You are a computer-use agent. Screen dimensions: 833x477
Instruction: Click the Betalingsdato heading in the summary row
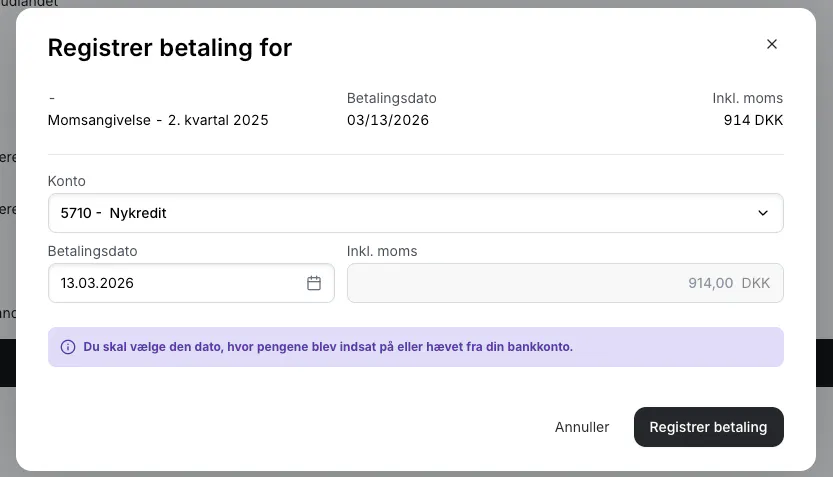[392, 98]
